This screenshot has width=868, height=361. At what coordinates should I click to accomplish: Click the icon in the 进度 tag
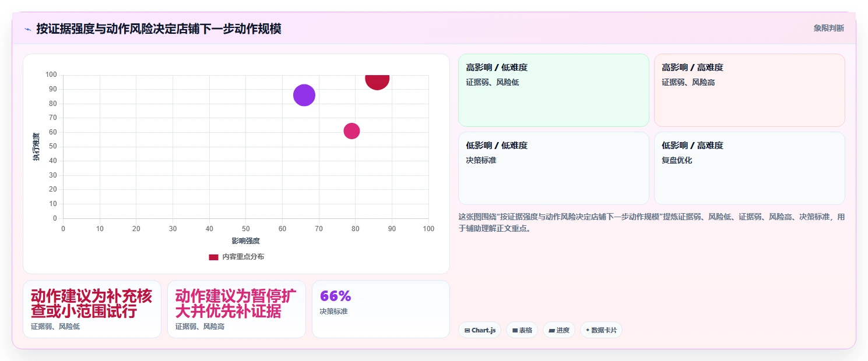pos(551,330)
